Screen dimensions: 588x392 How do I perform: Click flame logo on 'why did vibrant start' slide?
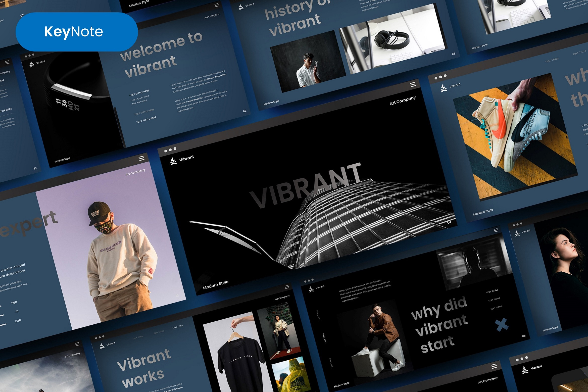tap(311, 289)
